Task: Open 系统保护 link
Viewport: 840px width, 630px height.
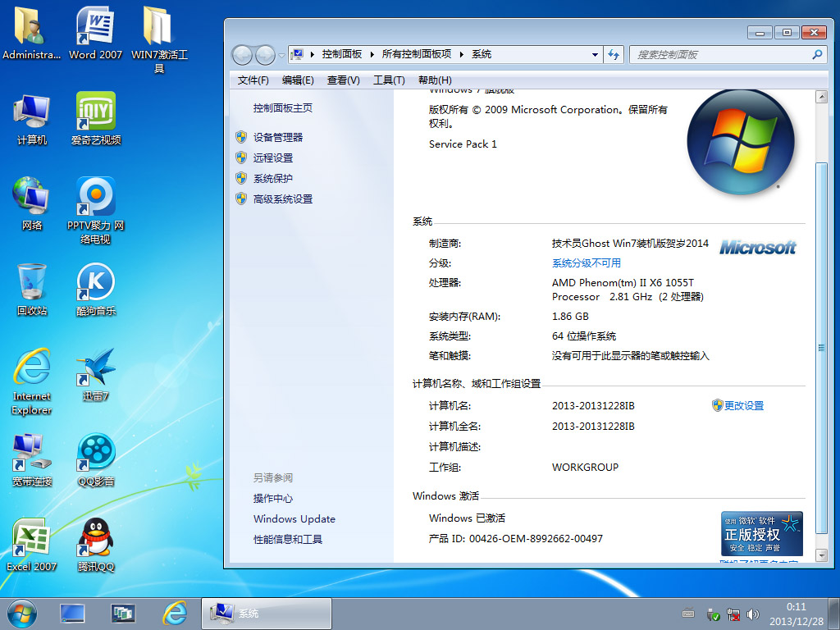Action: point(273,178)
